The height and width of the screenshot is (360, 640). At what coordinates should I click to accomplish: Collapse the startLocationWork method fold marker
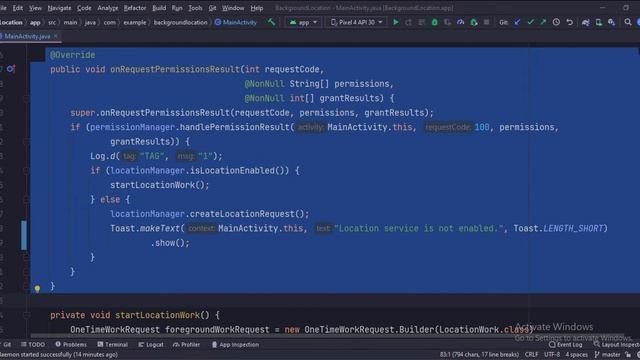point(26,315)
